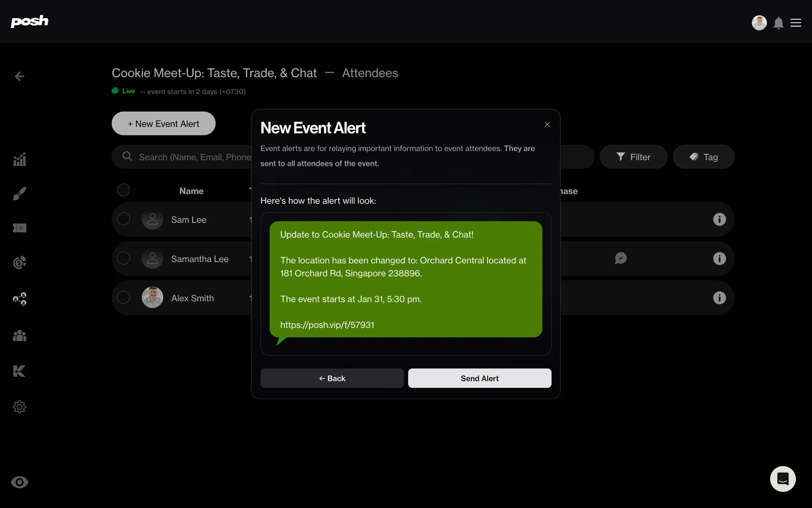Click the notification bell icon
This screenshot has width=812, height=508.
click(x=779, y=23)
